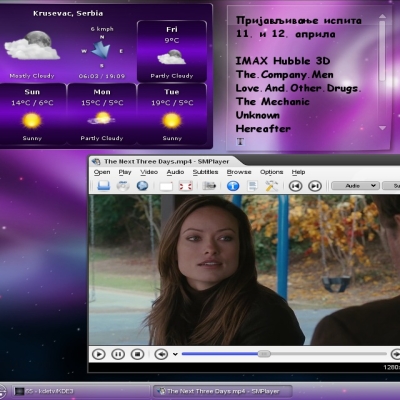Open the Options menu

[271, 172]
